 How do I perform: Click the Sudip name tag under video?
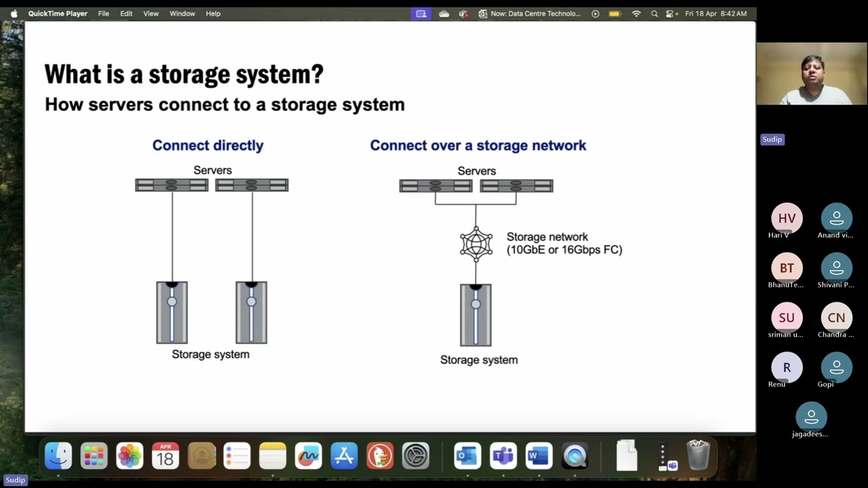[x=772, y=140]
